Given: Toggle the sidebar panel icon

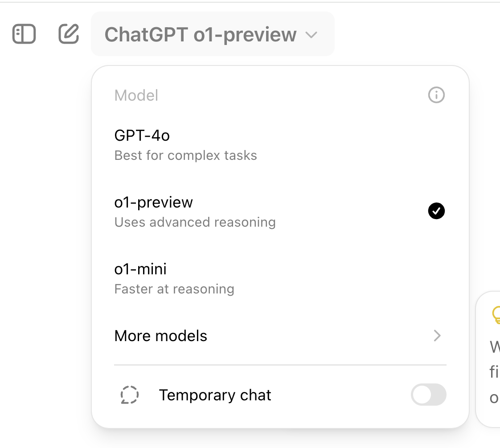Looking at the screenshot, I should point(24,34).
